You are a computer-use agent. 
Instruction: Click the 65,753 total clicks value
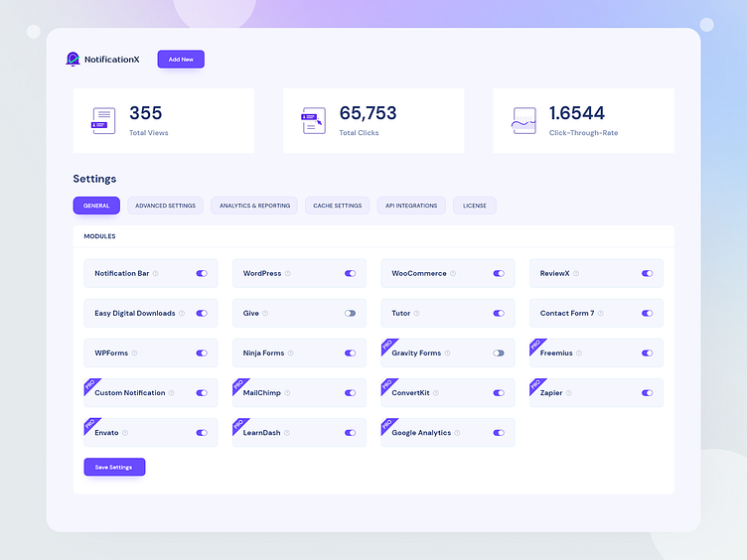click(x=368, y=113)
